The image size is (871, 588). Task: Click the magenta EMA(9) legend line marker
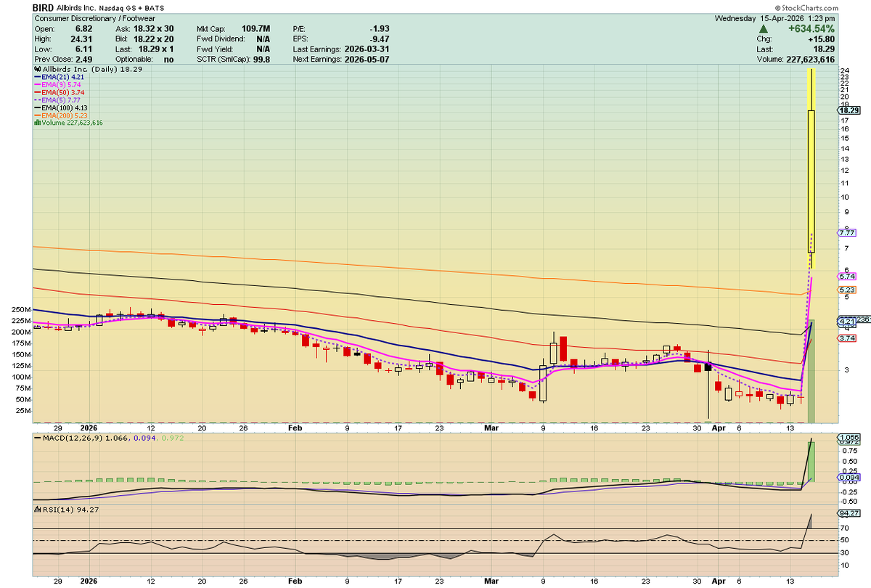point(37,83)
